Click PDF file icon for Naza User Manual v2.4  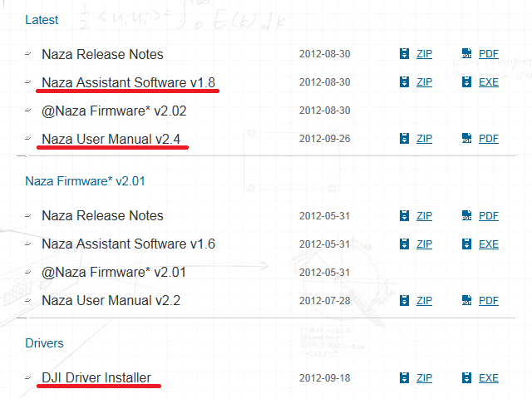(467, 139)
